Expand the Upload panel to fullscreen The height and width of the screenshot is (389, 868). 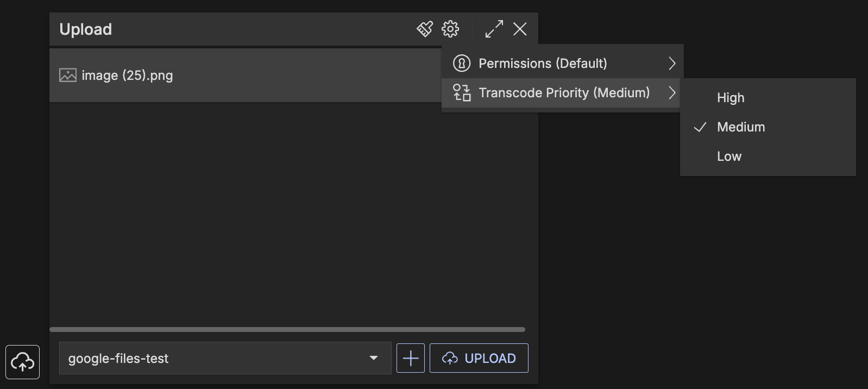point(494,29)
